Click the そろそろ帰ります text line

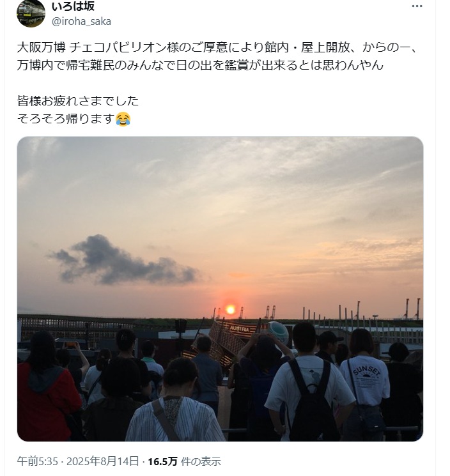pyautogui.click(x=66, y=119)
